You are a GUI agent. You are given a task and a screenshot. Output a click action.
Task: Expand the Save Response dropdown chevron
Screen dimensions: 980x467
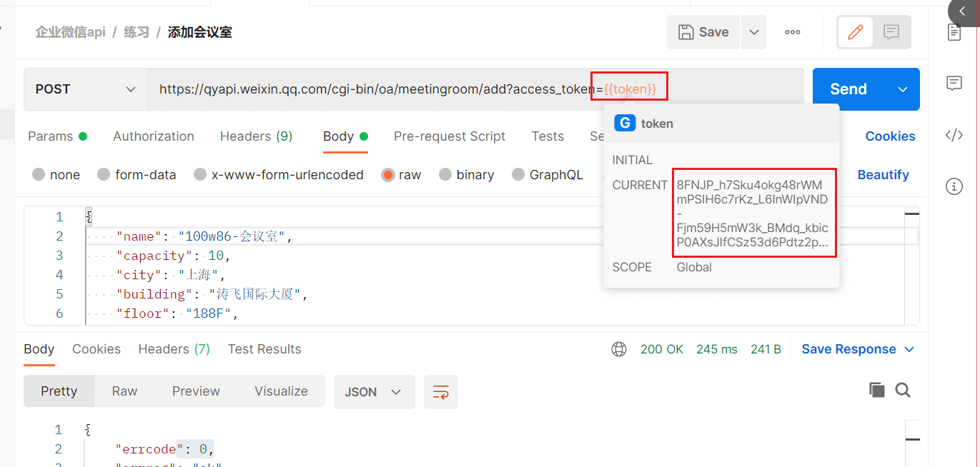pyautogui.click(x=909, y=349)
